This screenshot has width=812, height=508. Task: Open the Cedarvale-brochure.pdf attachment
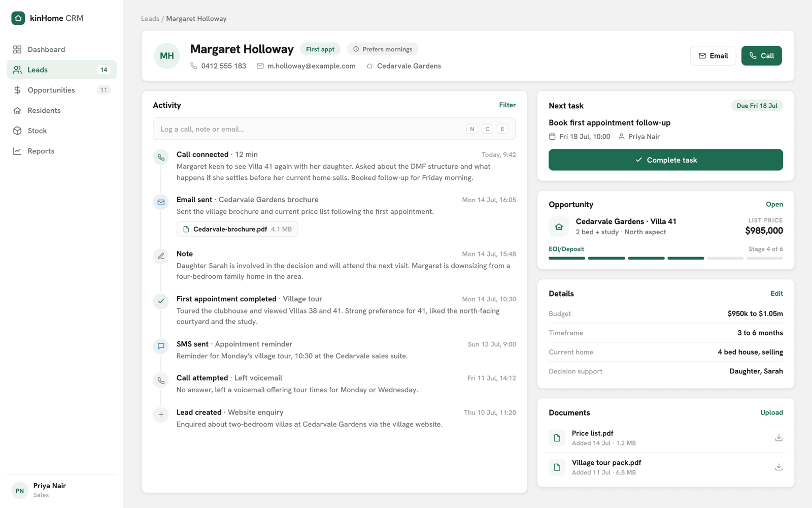point(237,229)
